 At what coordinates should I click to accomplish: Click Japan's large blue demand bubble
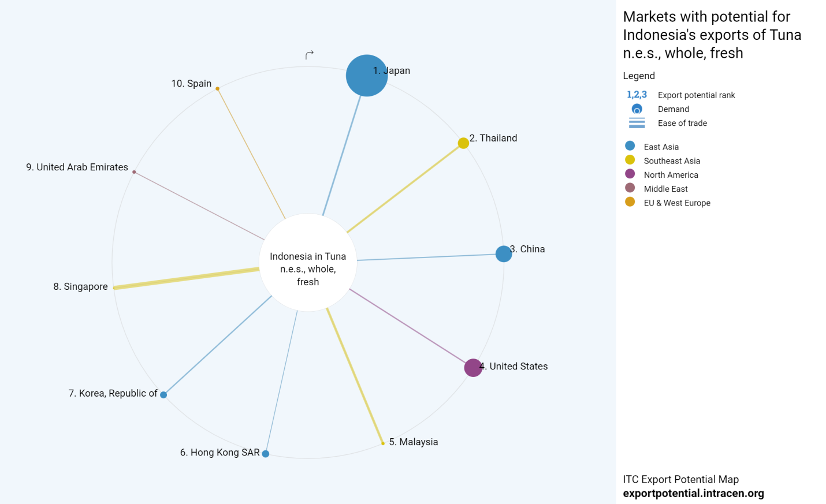(366, 76)
